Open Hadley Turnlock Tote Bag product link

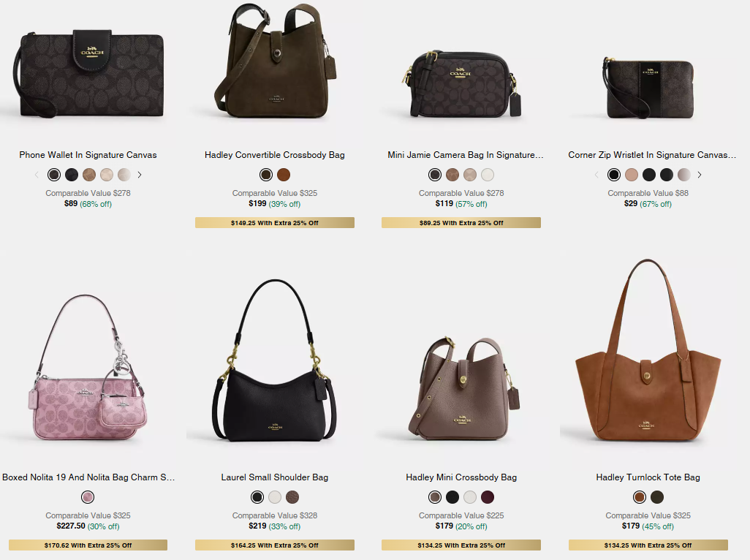point(648,477)
